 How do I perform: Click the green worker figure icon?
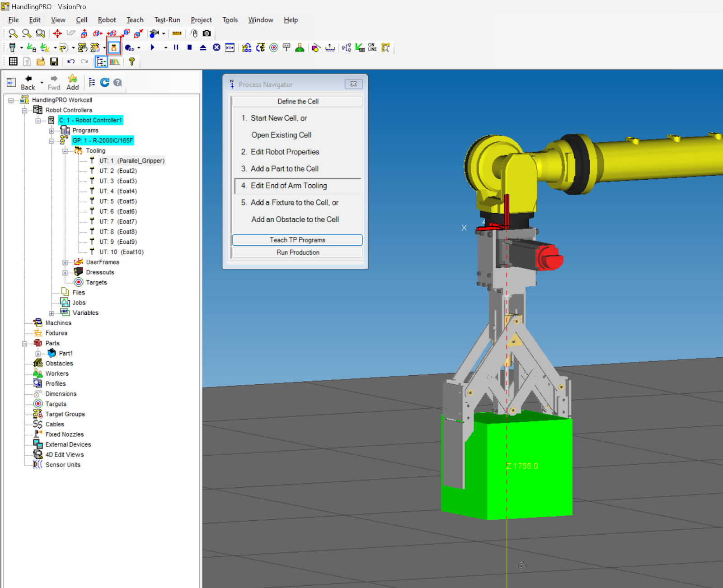click(x=300, y=47)
